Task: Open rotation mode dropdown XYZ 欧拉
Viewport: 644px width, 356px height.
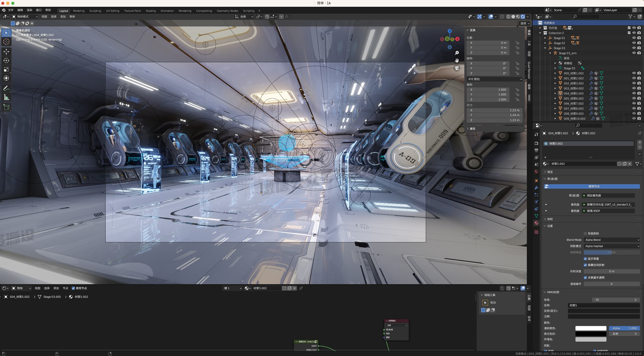Action: tap(495, 79)
